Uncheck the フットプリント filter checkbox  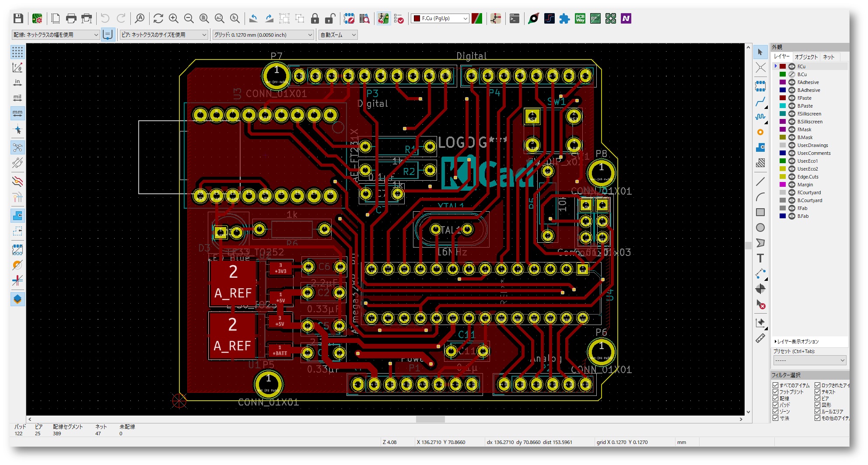tap(776, 392)
